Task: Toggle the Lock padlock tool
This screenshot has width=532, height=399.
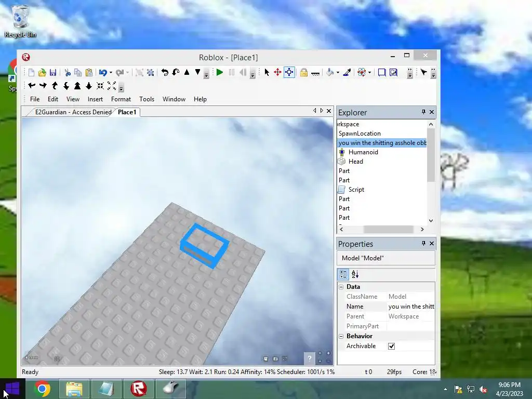Action: pyautogui.click(x=303, y=72)
